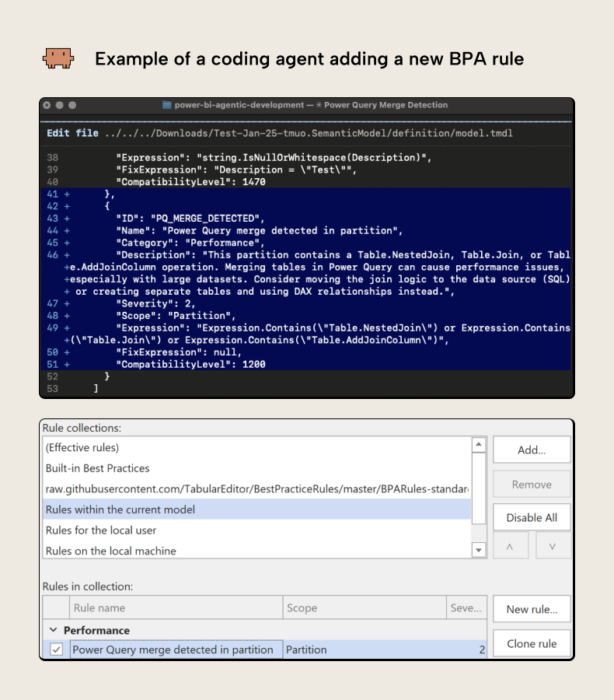Viewport: 614px width, 700px height.
Task: Open the Add rule collection dialog
Action: 532,449
